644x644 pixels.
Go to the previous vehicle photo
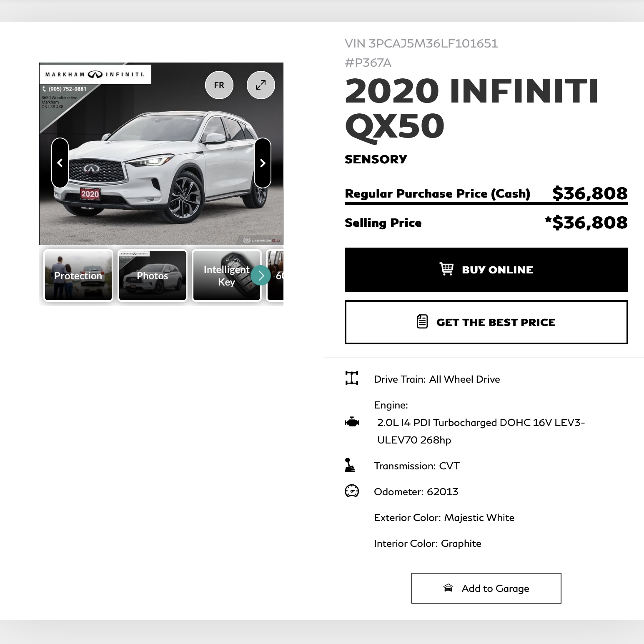(60, 163)
